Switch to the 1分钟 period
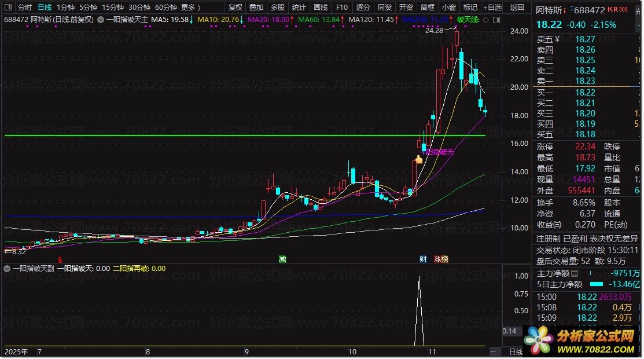Screen dimensions: 644x359 click(65, 7)
